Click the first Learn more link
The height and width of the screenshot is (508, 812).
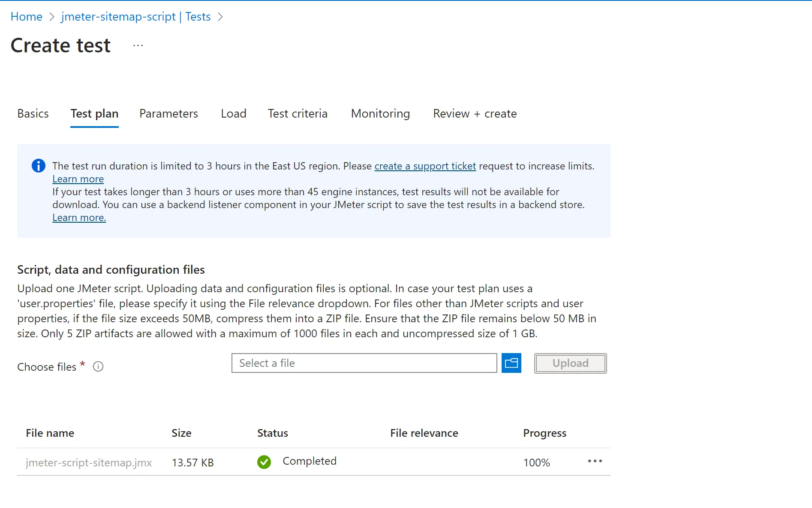[78, 179]
